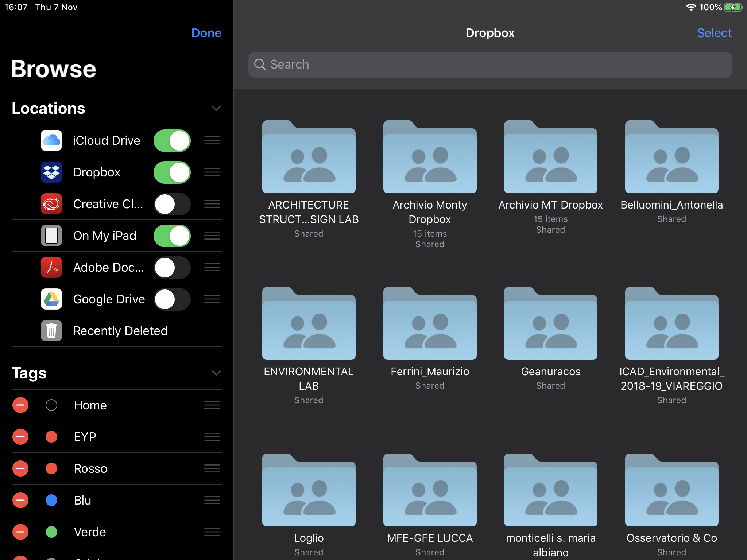This screenshot has height=560, width=747.
Task: Focus the Search field
Action: pos(490,65)
